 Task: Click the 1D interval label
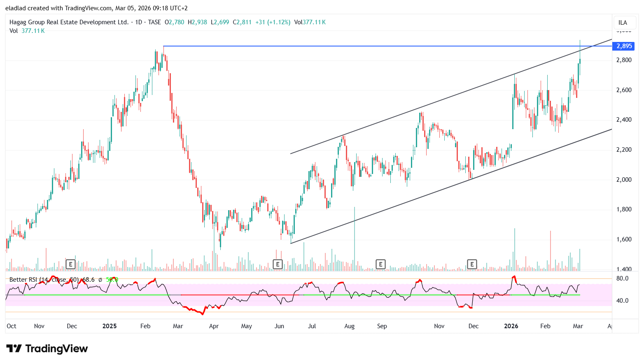coord(138,22)
